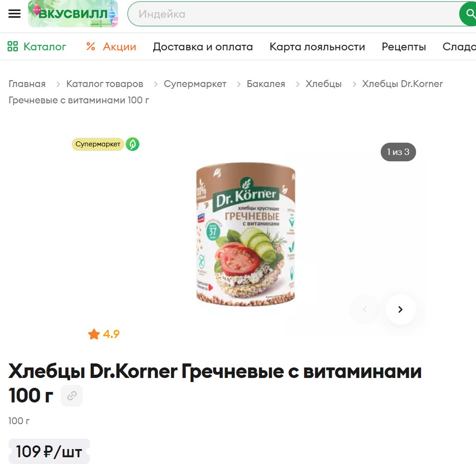
Task: Show next product photo arrow
Action: [400, 310]
